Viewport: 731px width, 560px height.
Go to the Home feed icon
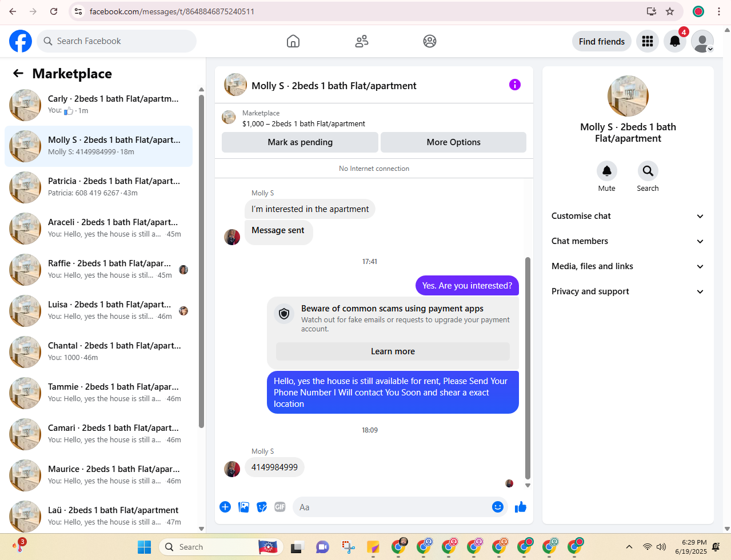tap(293, 41)
